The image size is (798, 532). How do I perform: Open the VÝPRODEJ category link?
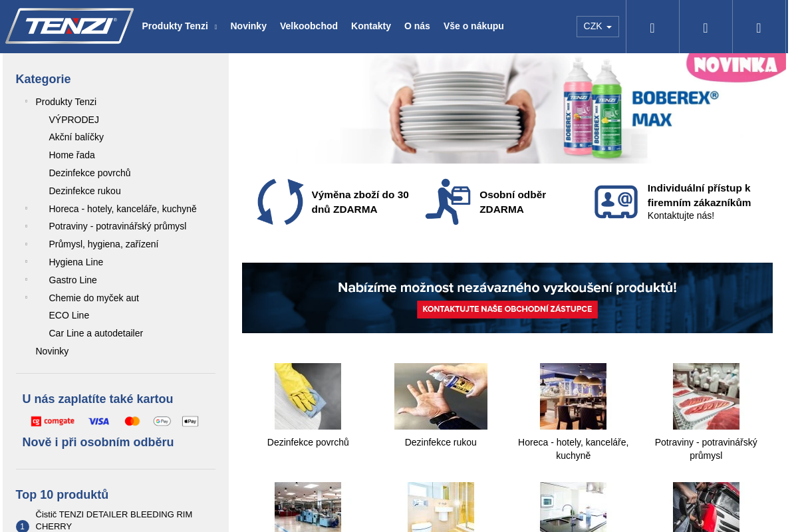(x=74, y=120)
